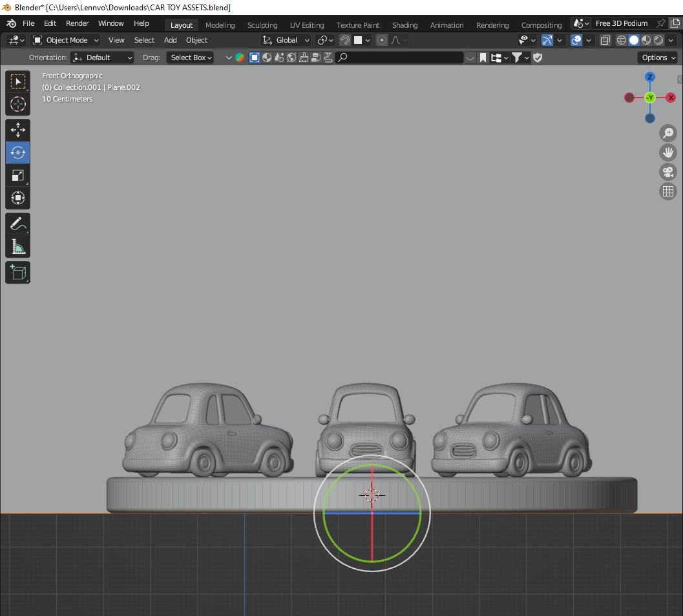Image resolution: width=683 pixels, height=616 pixels.
Task: Select the Add Cube tool
Action: pos(18,273)
